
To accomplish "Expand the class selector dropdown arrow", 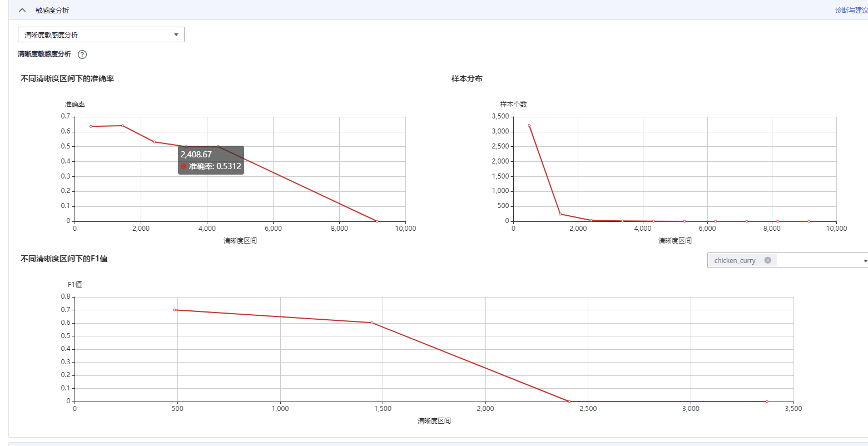I will 865,261.
